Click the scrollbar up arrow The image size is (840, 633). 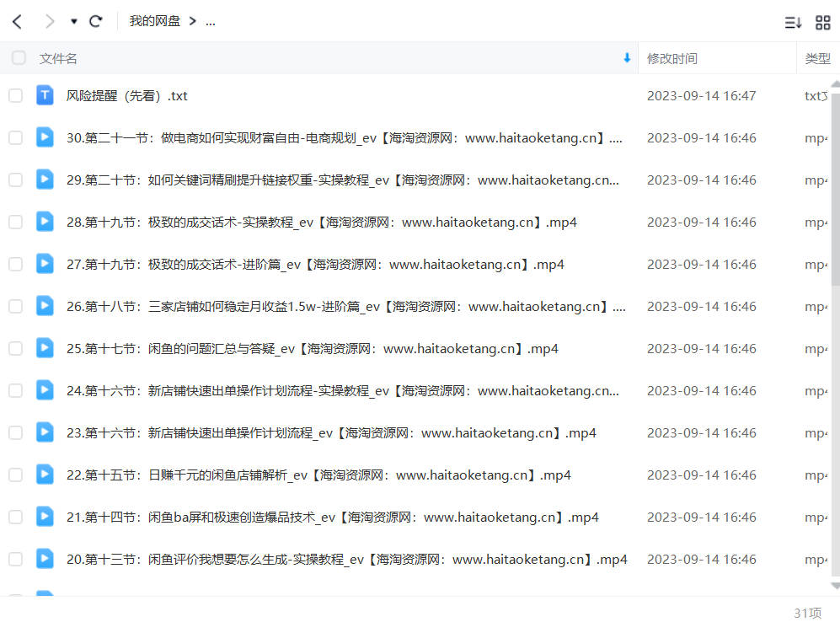(x=836, y=84)
